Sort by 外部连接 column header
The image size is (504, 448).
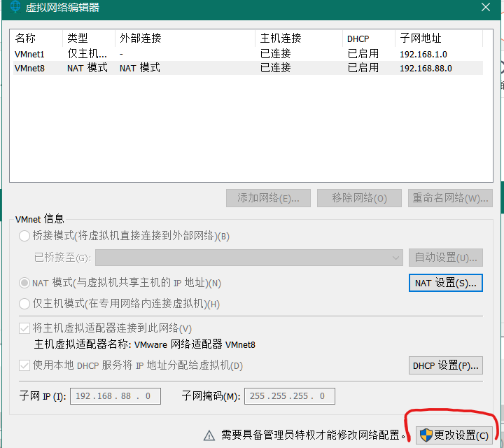185,38
